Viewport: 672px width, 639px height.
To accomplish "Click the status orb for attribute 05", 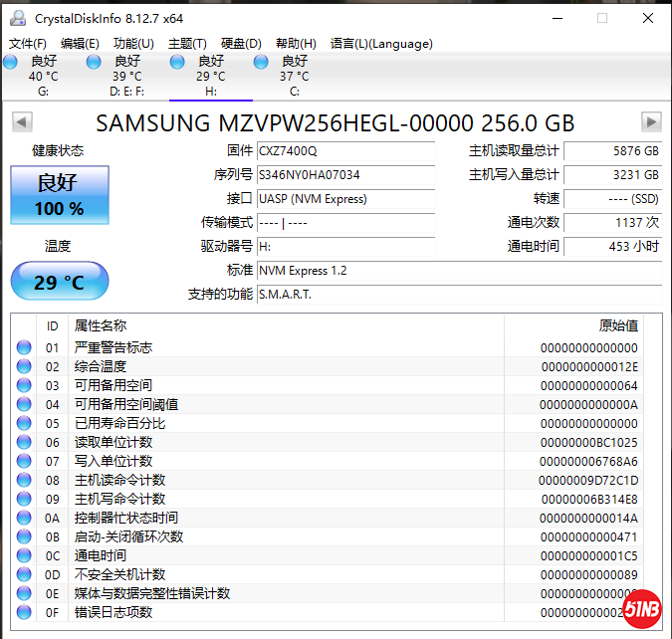I will [24, 424].
